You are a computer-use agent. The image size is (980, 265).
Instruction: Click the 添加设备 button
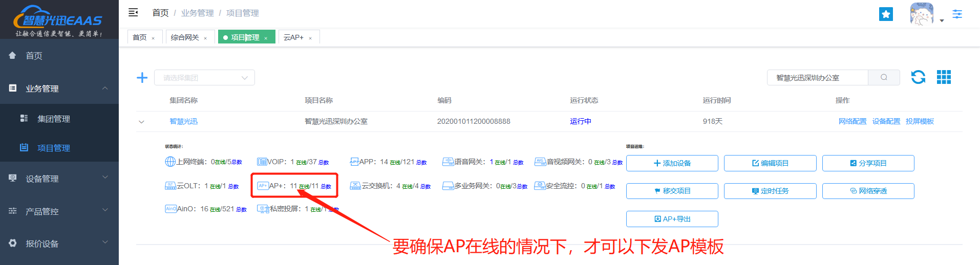[672, 163]
